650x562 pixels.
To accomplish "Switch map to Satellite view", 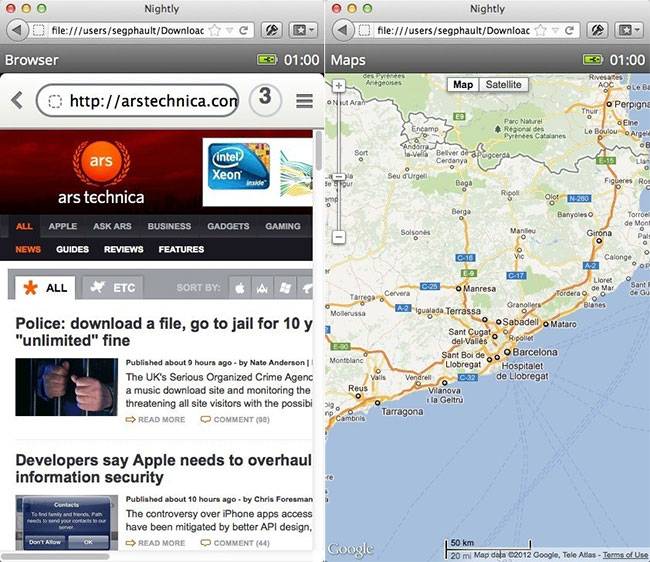I will click(x=503, y=85).
